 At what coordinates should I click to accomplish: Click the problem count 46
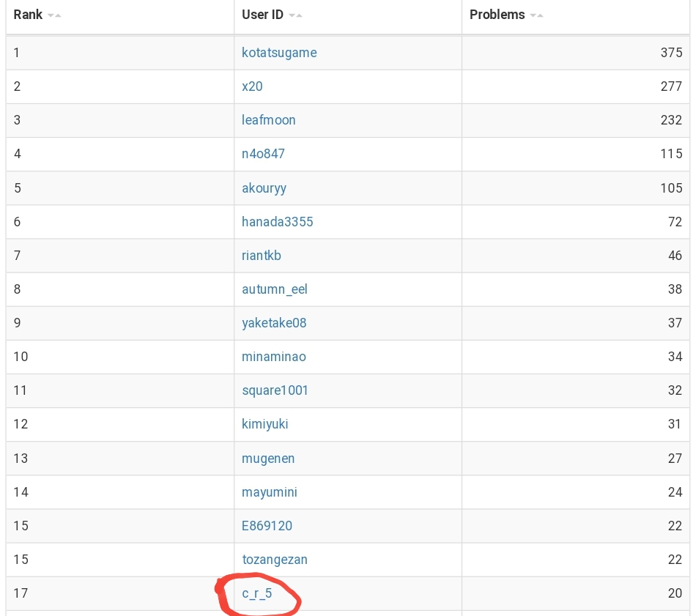[x=675, y=256]
